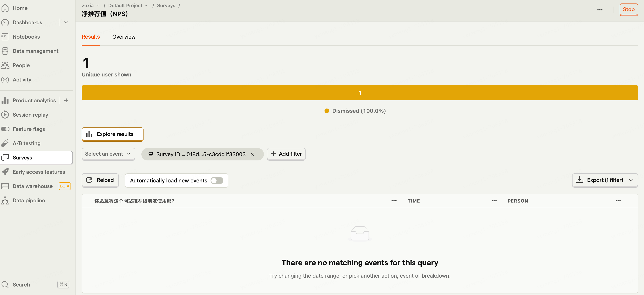Viewport: 644px width, 295px height.
Task: Expand the Dashboards chevron in sidebar
Action: pyautogui.click(x=66, y=22)
